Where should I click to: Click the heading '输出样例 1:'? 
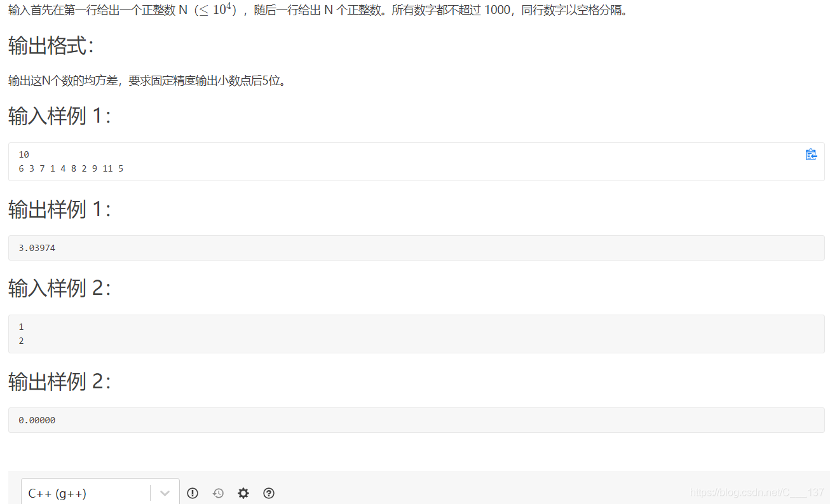(x=60, y=208)
